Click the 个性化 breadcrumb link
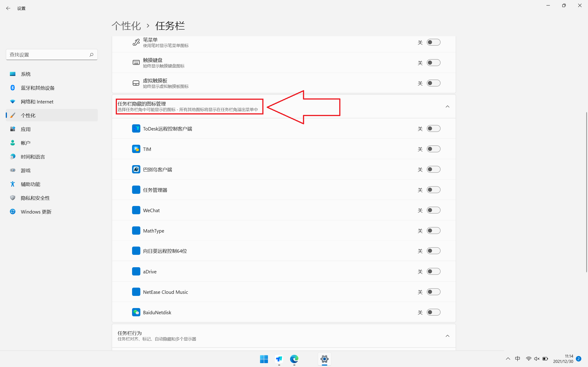 click(x=126, y=26)
